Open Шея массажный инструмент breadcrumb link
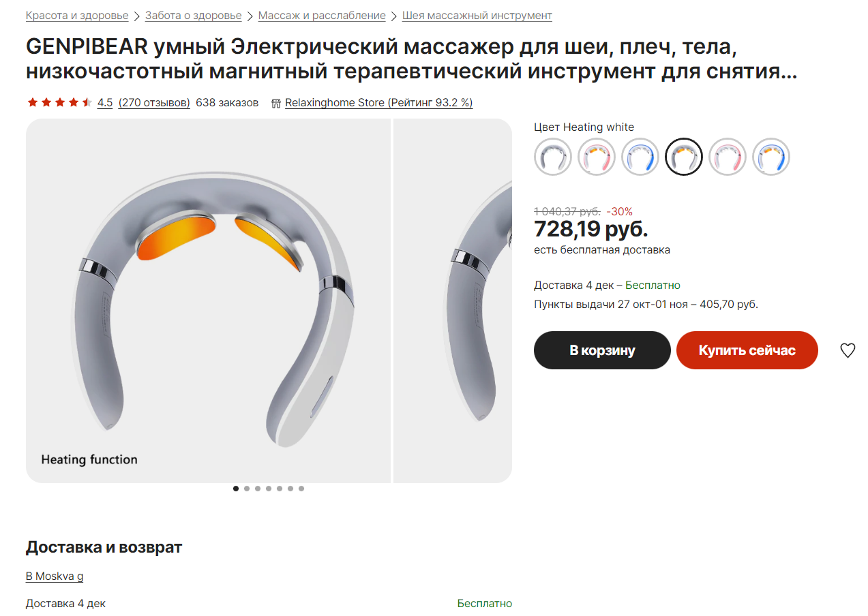 pyautogui.click(x=477, y=15)
